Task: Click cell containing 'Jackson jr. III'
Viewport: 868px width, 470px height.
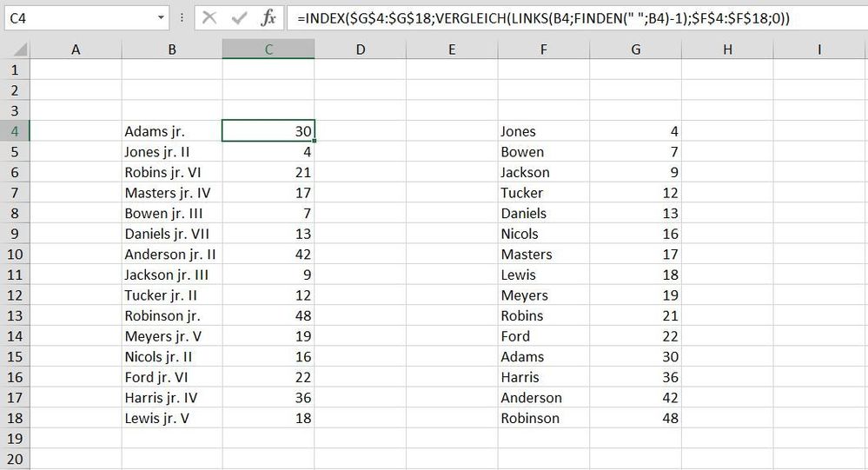Action: pos(172,275)
